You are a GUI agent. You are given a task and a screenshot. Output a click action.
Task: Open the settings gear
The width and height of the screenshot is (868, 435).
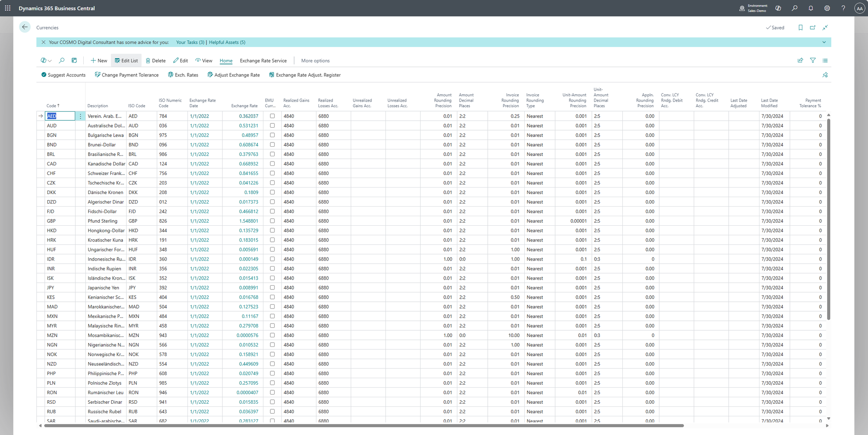click(827, 8)
